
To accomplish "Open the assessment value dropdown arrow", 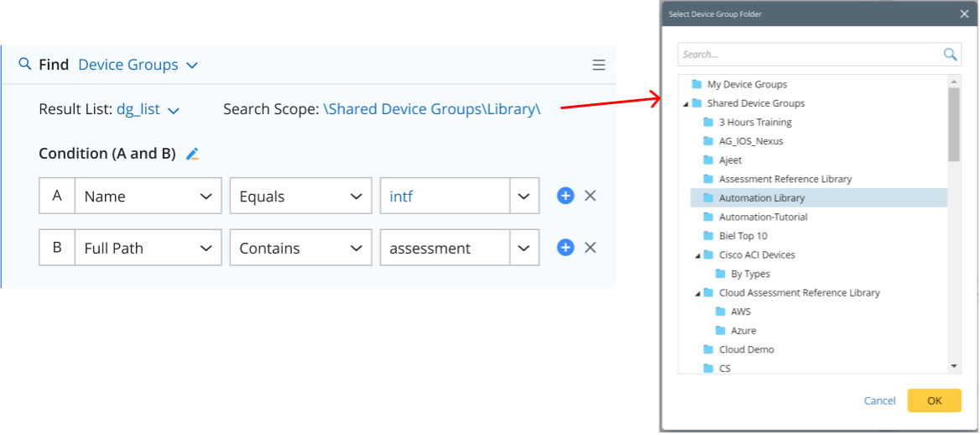I will [x=524, y=249].
